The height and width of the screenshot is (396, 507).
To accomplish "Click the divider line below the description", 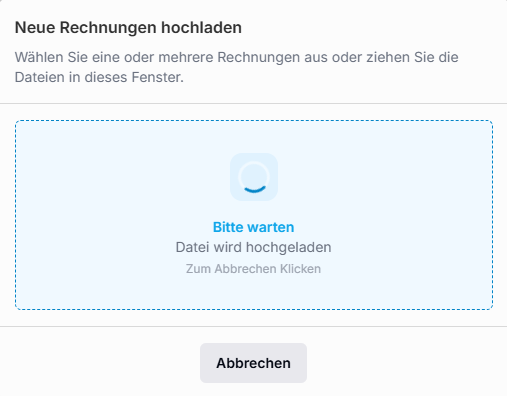I will click(253, 103).
